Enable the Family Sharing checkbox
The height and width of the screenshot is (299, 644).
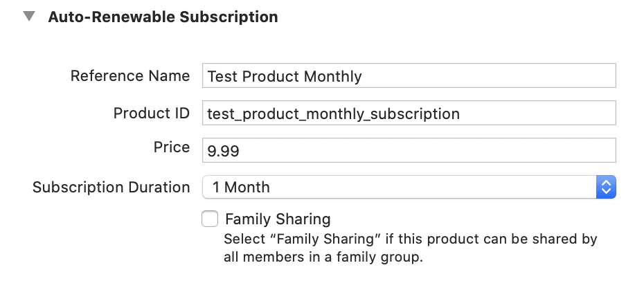pos(210,219)
